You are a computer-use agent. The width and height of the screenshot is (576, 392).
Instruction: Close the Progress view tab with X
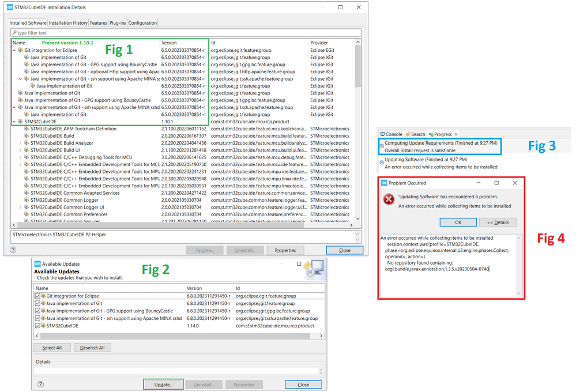click(456, 134)
